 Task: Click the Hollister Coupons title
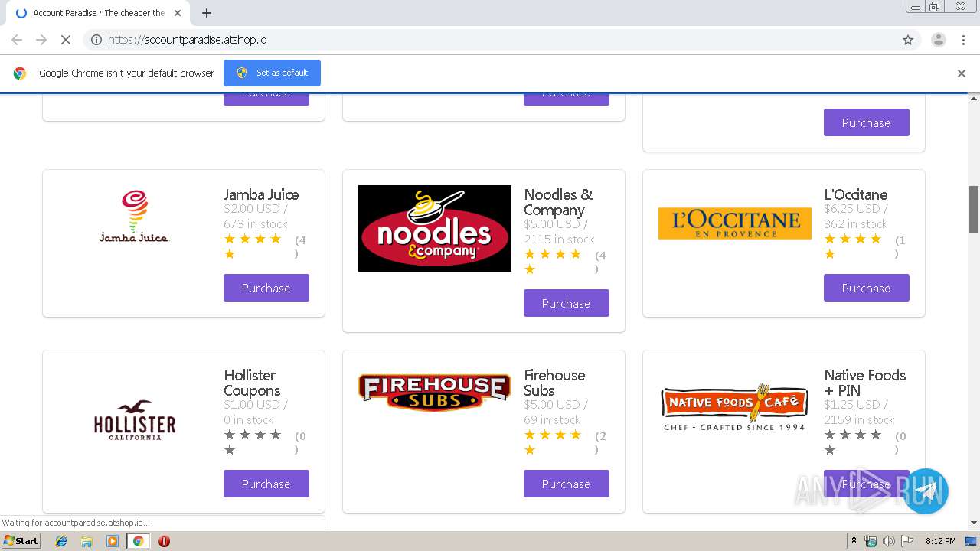tap(252, 383)
